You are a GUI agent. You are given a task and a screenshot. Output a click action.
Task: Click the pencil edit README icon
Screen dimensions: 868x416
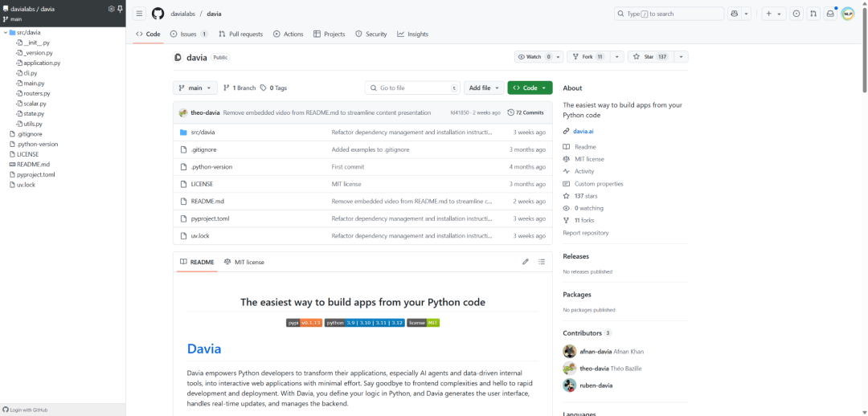[526, 262]
